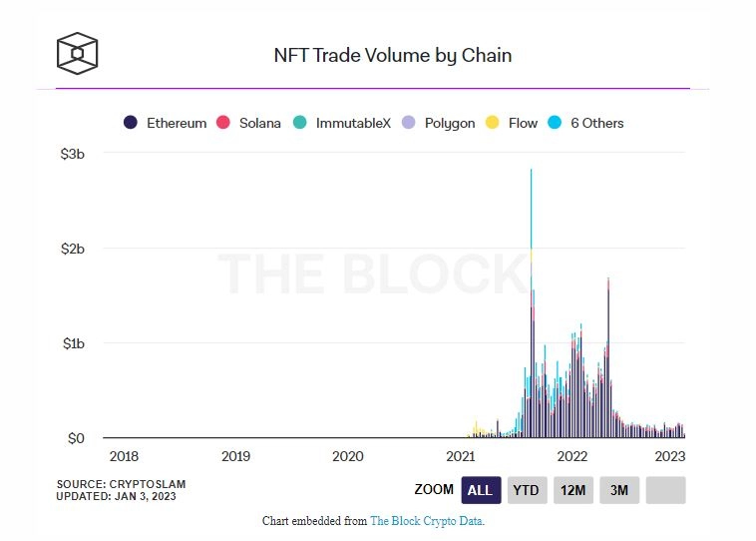Click the 2022 x-axis label
The width and height of the screenshot is (756, 541).
(572, 456)
